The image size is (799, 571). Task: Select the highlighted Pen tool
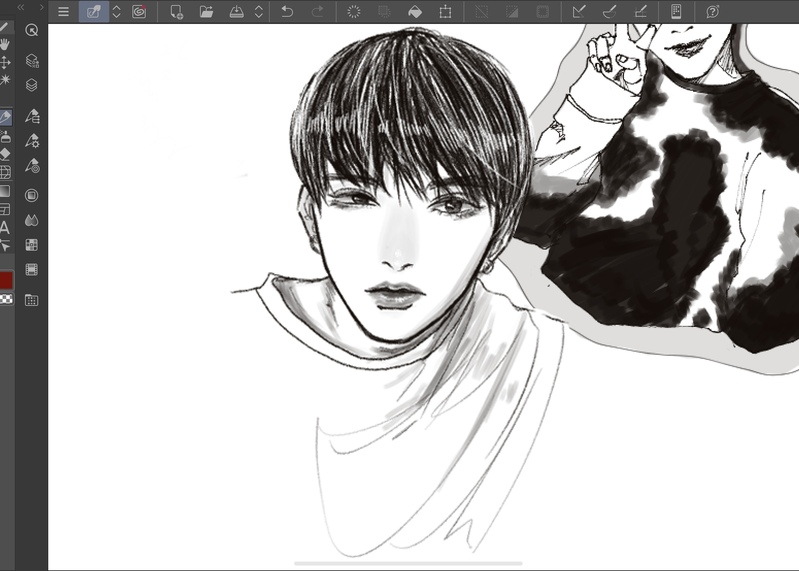(6, 117)
